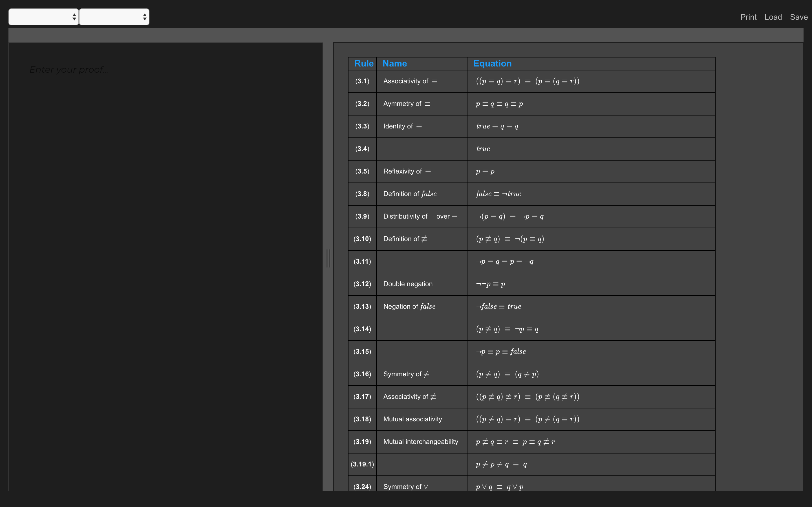This screenshot has height=507, width=812.
Task: Click the Equation column header
Action: pos(492,63)
